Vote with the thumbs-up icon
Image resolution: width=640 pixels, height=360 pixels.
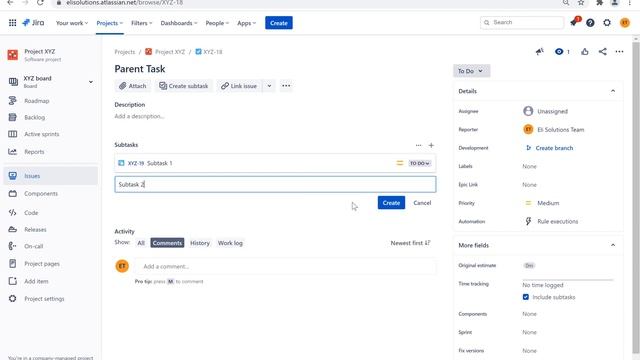pos(585,51)
